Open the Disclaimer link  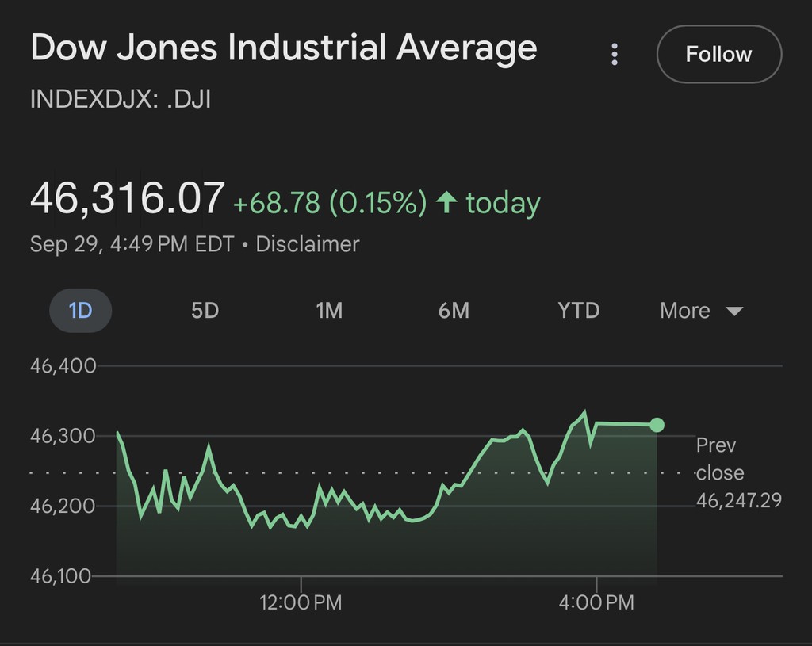(307, 243)
